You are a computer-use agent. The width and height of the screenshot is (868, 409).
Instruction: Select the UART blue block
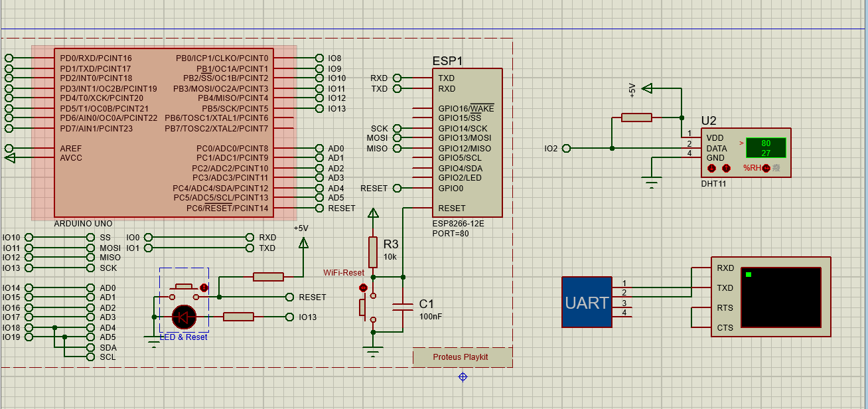tap(587, 302)
